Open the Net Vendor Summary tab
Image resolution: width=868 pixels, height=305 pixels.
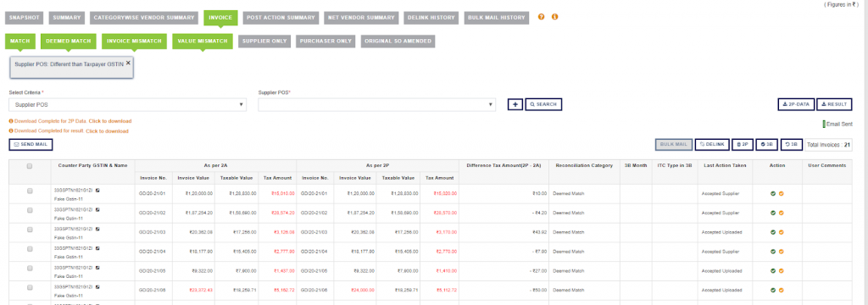coord(361,18)
